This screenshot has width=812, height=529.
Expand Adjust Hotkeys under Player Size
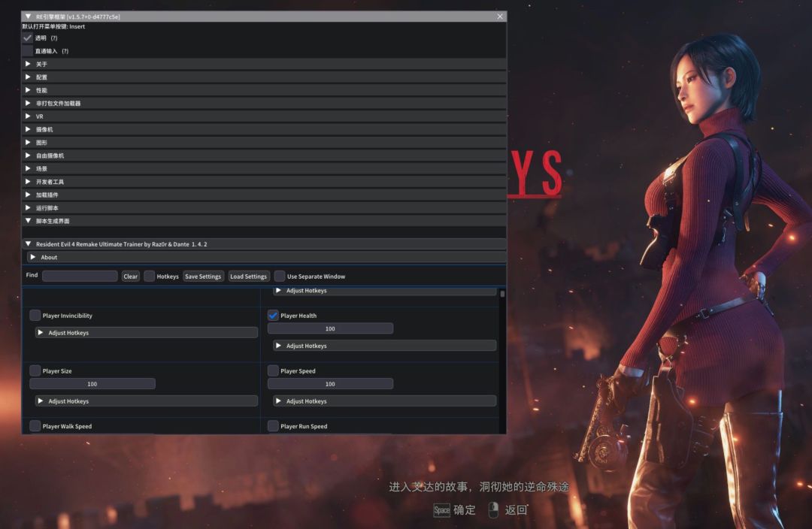point(146,401)
